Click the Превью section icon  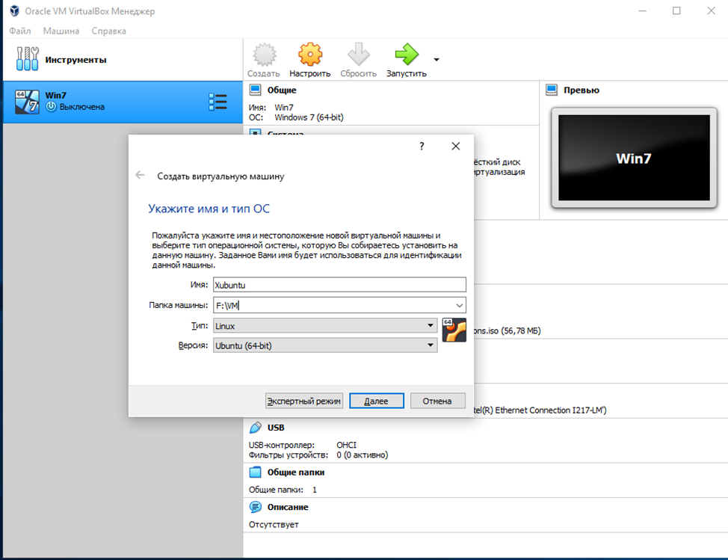click(x=552, y=90)
